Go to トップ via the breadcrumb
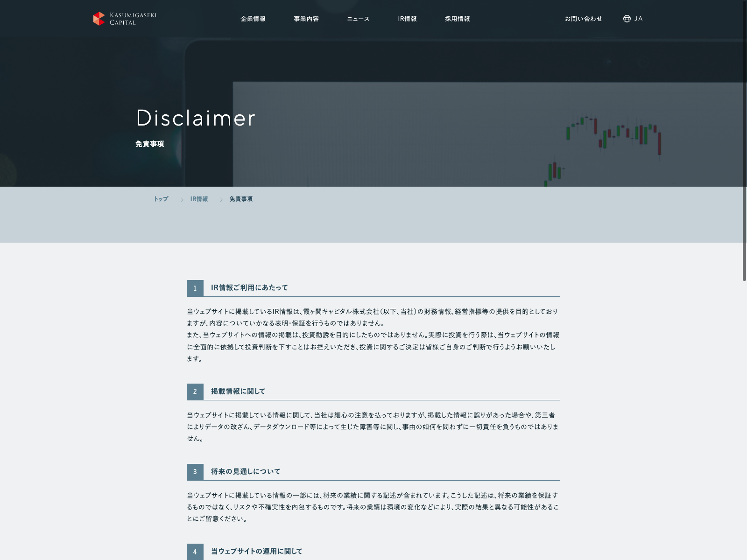The image size is (747, 560). coord(161,199)
